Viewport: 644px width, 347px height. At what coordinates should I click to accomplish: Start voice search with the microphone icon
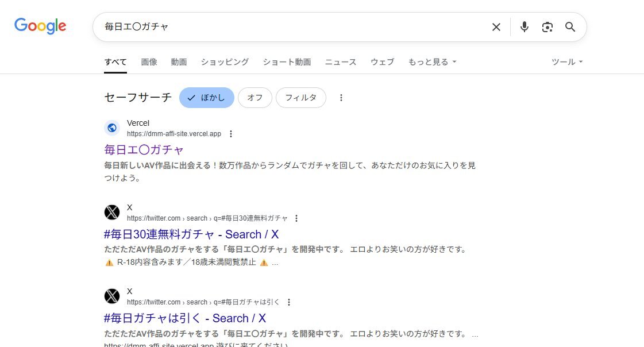click(x=524, y=27)
